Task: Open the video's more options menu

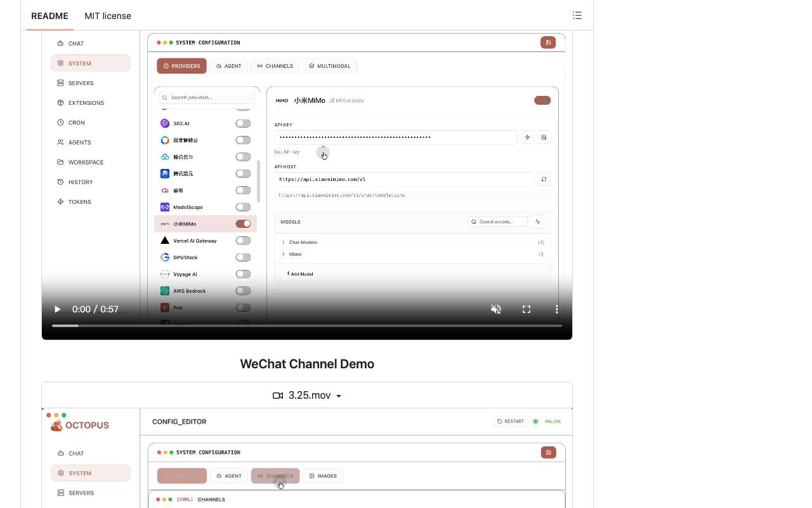Action: (x=557, y=309)
